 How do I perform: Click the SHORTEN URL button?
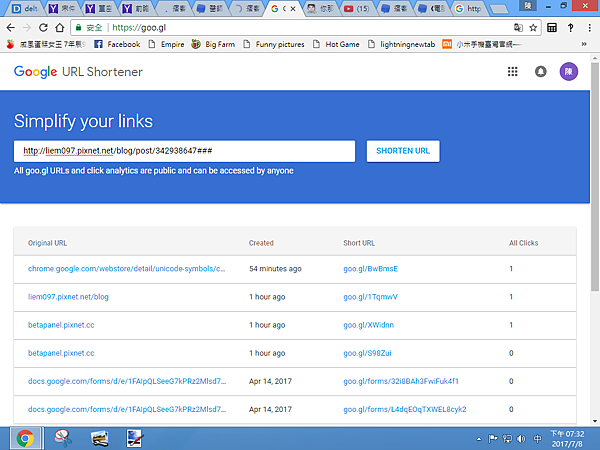coord(403,151)
